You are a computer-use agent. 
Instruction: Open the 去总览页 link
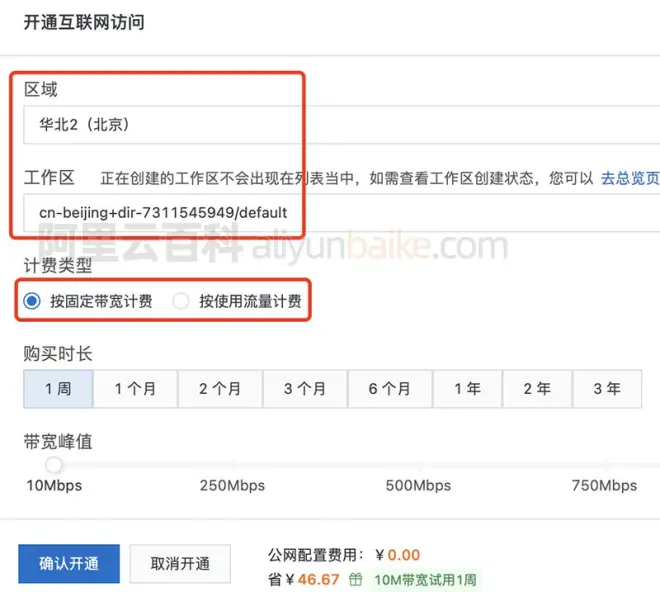tap(629, 178)
